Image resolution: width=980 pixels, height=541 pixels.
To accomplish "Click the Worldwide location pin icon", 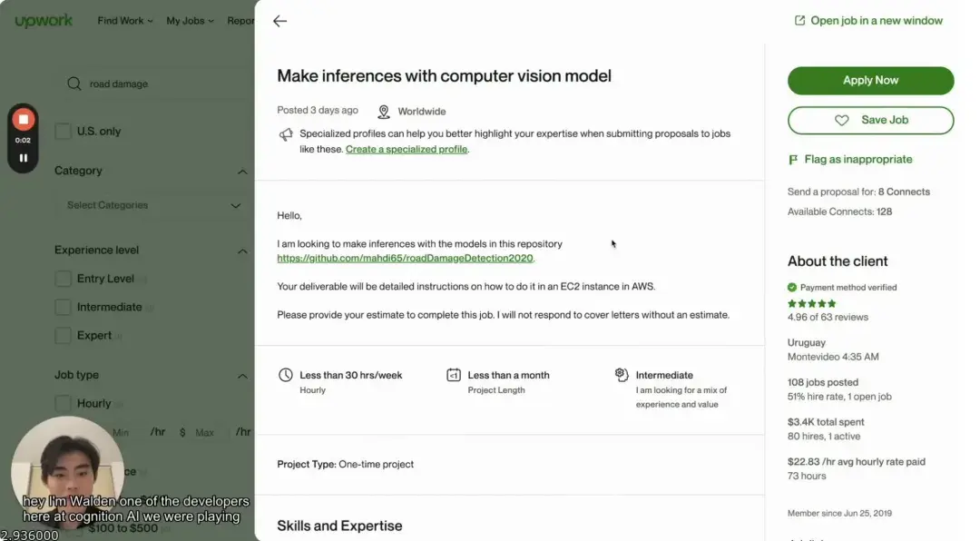I will click(x=384, y=112).
